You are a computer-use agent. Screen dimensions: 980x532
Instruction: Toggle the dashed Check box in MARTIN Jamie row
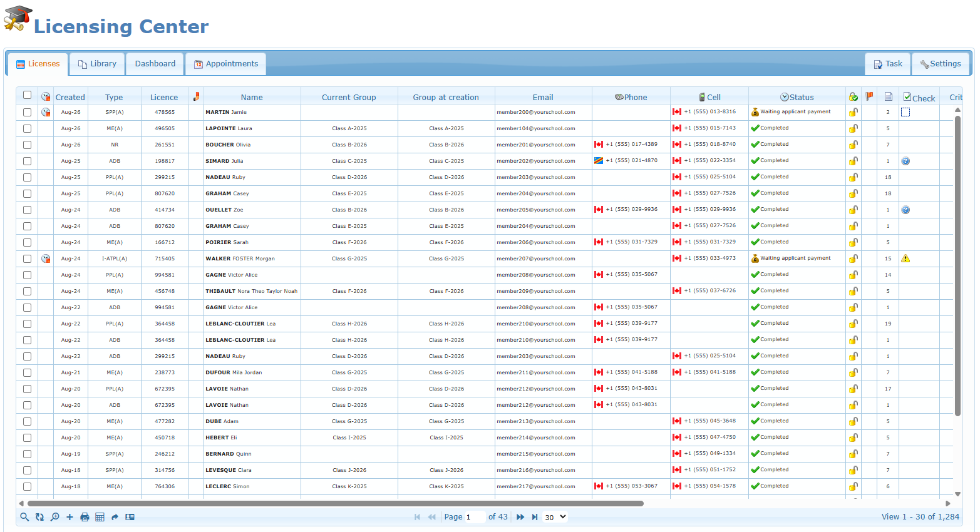click(905, 112)
